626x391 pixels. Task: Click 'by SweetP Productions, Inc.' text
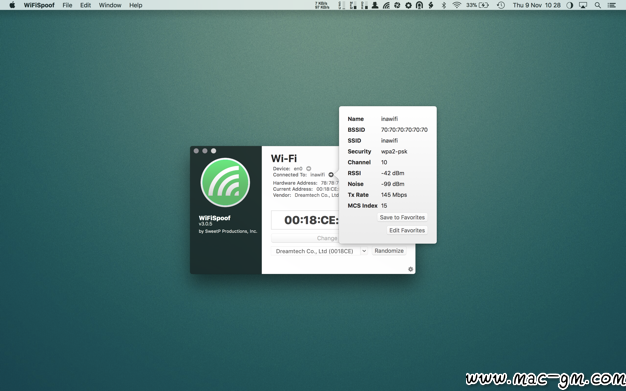pyautogui.click(x=228, y=231)
